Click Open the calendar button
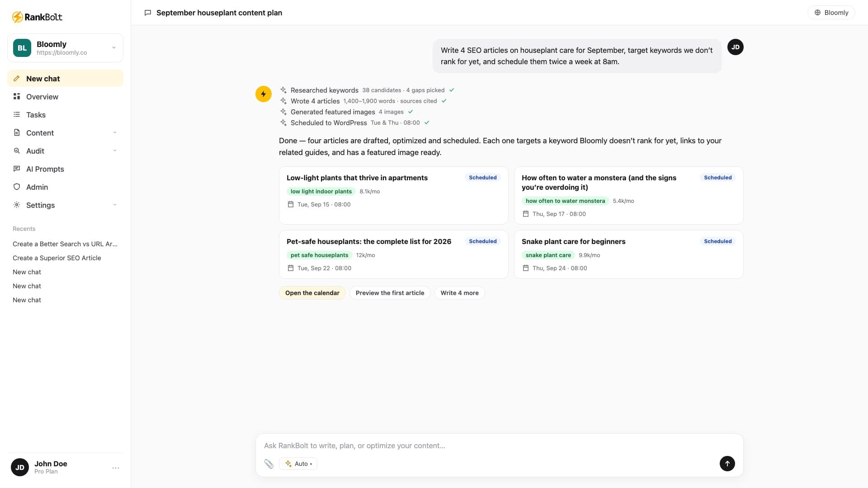The height and width of the screenshot is (488, 868). tap(312, 293)
